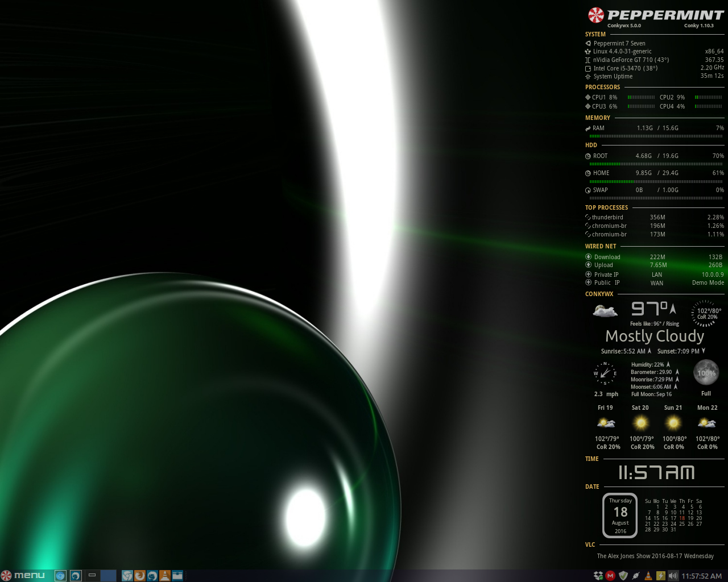
Task: Open the Dropbox tray icon
Action: click(x=598, y=576)
